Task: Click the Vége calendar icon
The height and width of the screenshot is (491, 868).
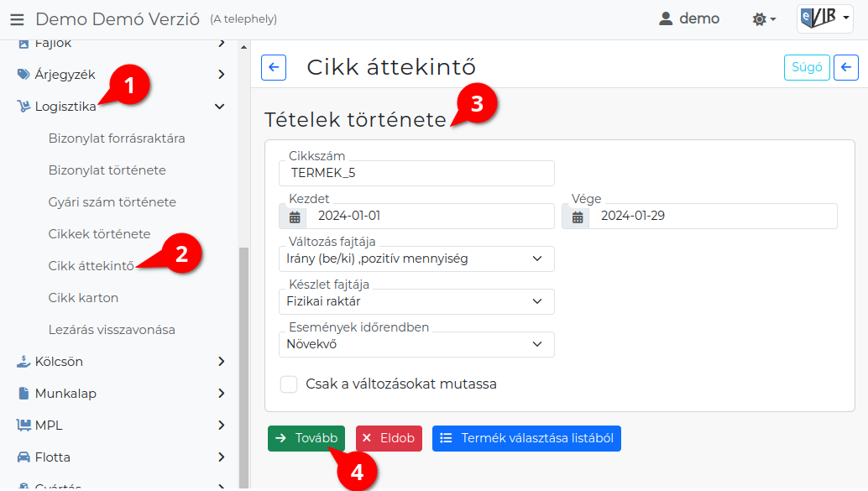Action: (578, 217)
